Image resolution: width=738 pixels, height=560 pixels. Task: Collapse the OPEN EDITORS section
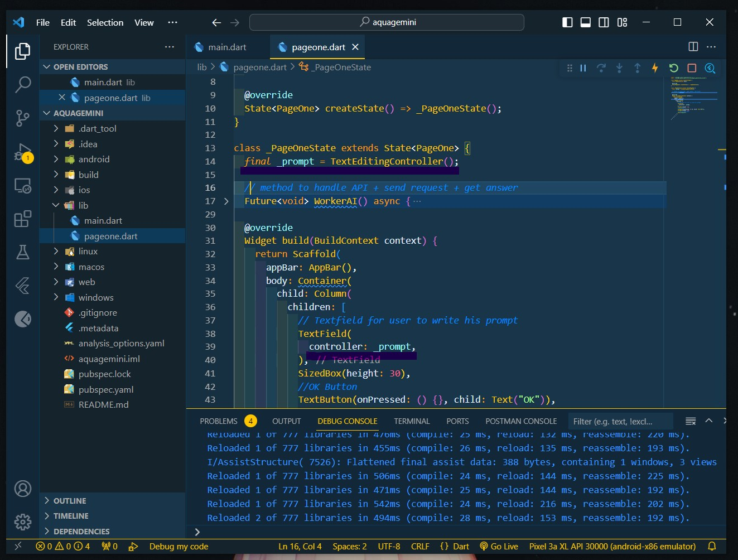pos(47,67)
